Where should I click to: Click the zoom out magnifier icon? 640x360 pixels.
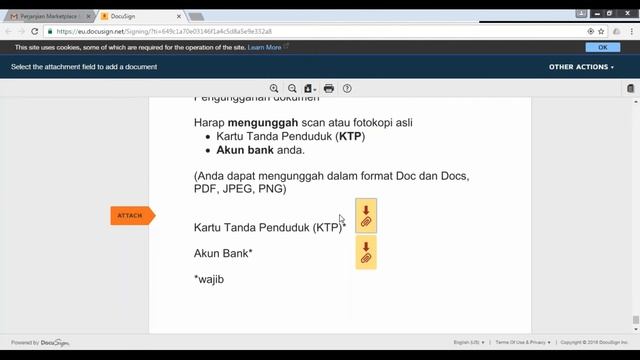(292, 89)
